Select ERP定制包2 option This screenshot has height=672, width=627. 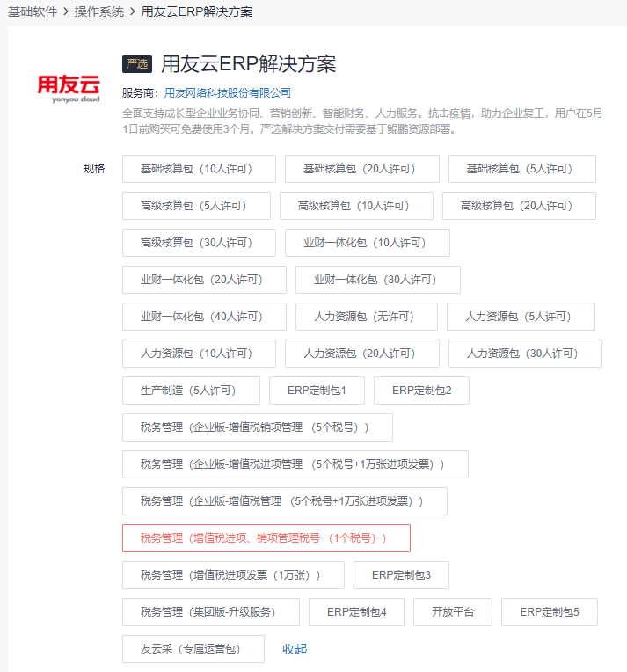click(x=421, y=391)
